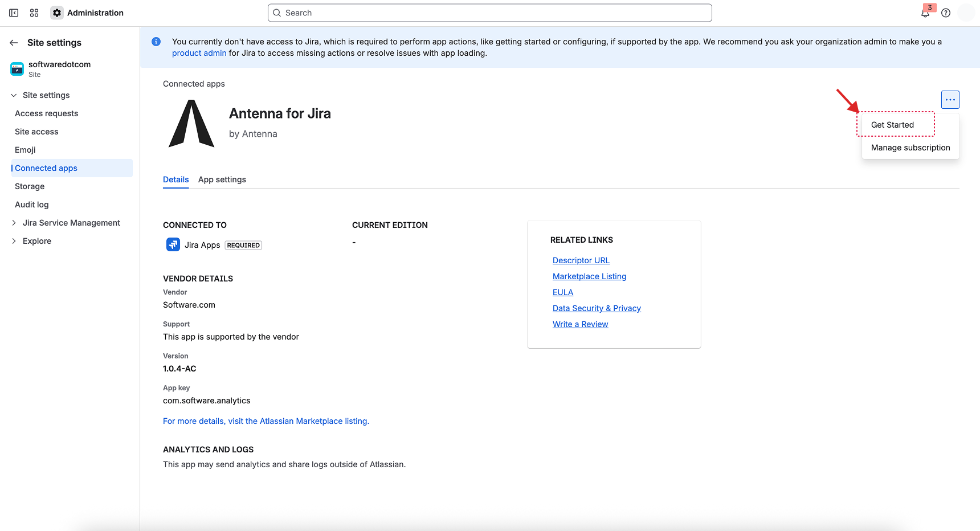Click the REQUIRED badge next to Jira Apps
The height and width of the screenshot is (531, 980).
(x=243, y=246)
